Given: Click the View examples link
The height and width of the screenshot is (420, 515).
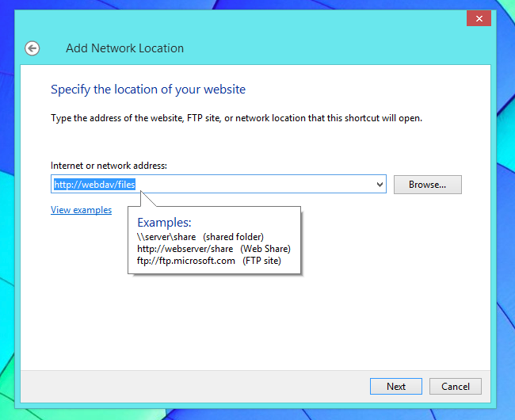Looking at the screenshot, I should click(x=81, y=210).
